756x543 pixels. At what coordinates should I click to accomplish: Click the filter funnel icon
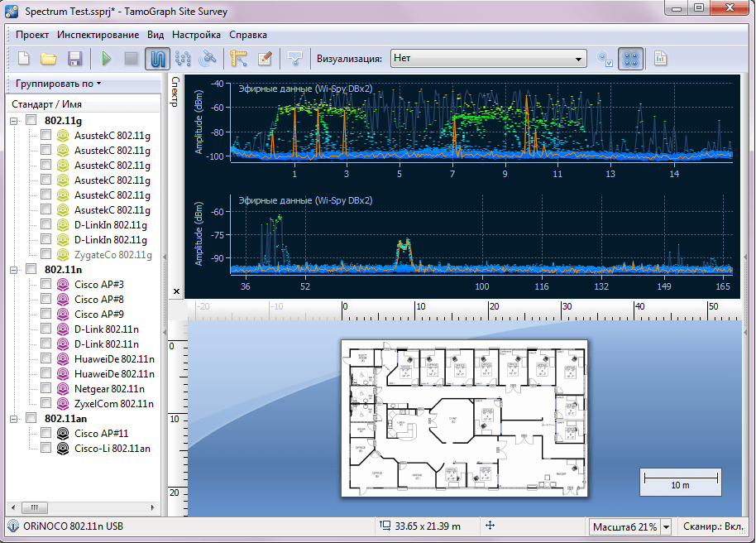coord(294,59)
